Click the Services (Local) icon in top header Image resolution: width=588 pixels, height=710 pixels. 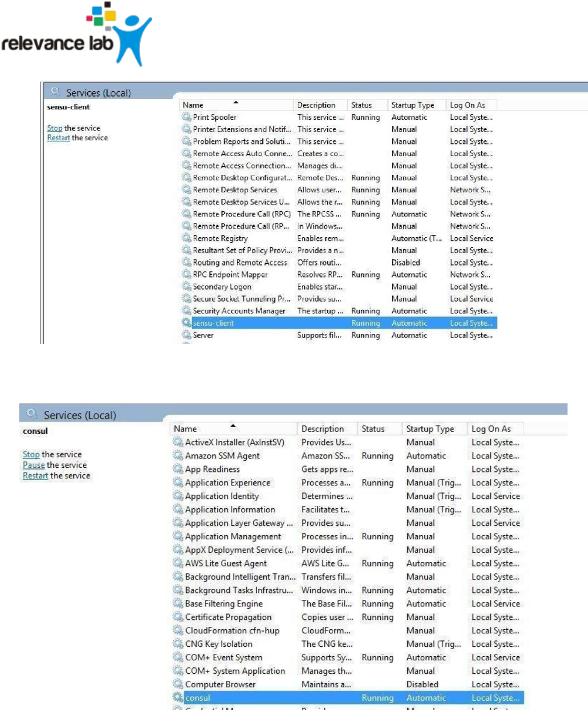[56, 92]
